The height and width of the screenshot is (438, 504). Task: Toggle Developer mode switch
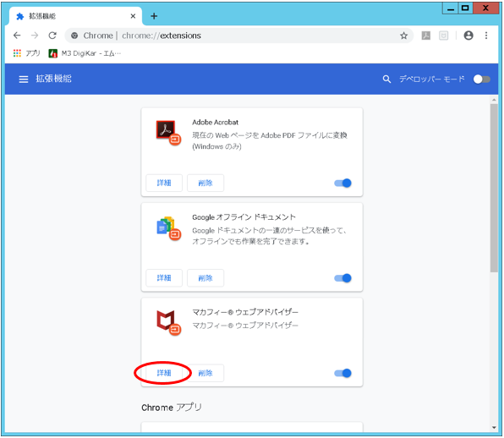click(481, 79)
